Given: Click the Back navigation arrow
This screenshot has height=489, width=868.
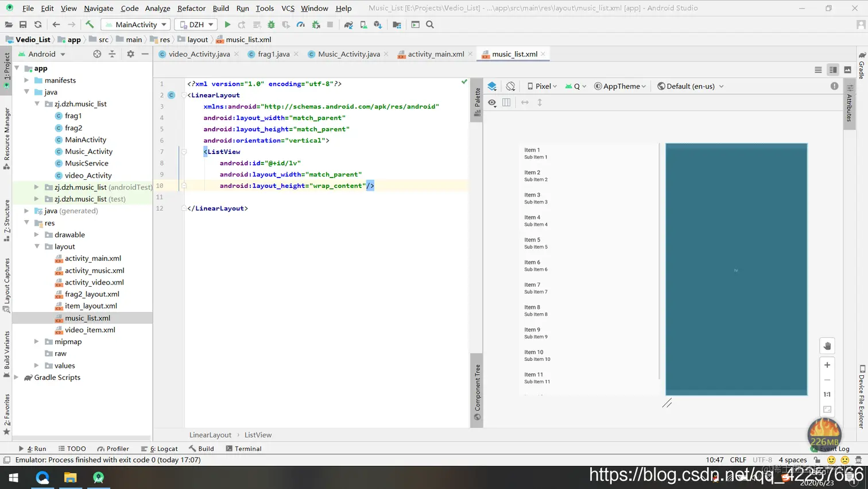Looking at the screenshot, I should 56,25.
